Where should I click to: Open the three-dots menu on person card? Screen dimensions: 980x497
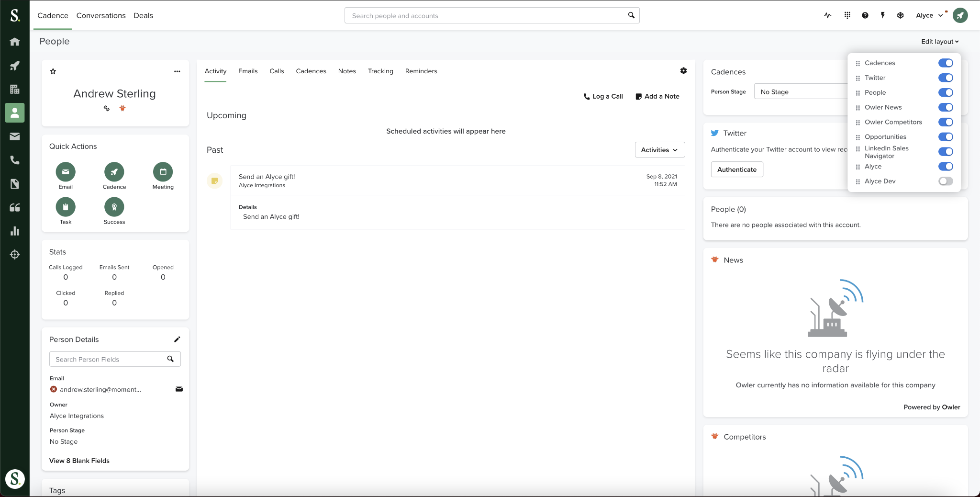[177, 71]
